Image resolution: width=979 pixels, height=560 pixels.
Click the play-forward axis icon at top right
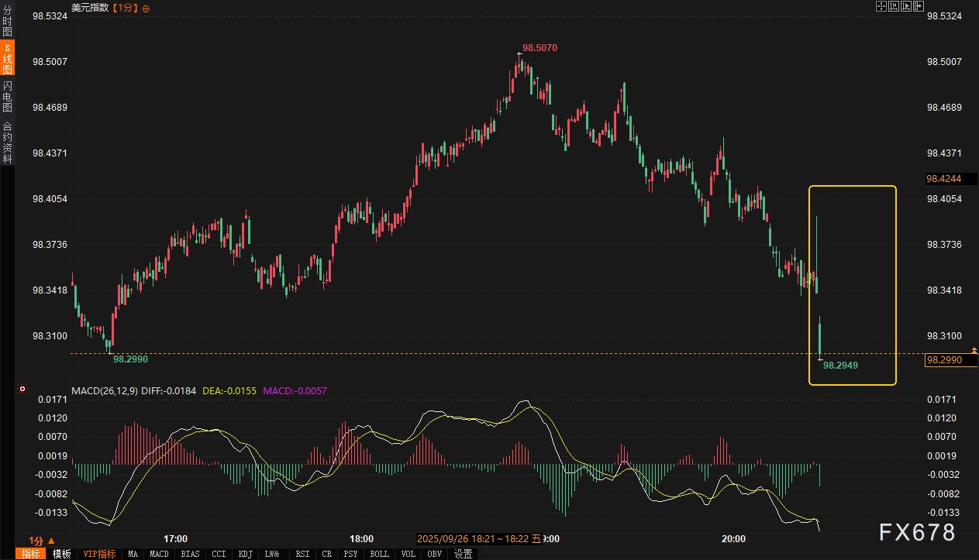(906, 7)
